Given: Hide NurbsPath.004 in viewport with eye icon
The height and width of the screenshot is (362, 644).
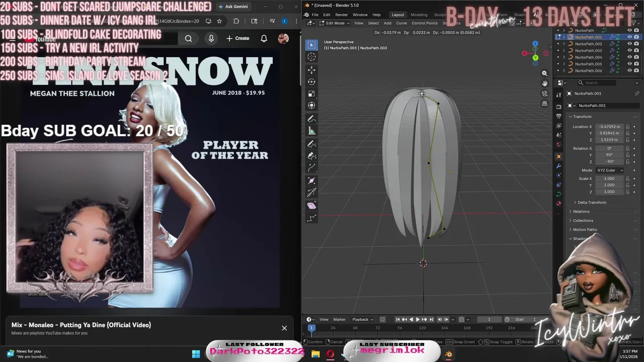Looking at the screenshot, I should [629, 57].
